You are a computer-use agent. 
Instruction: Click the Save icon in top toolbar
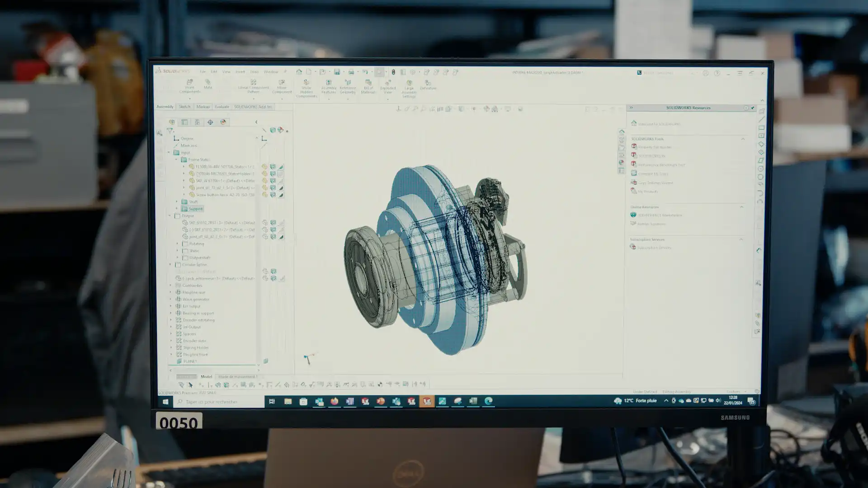(x=337, y=72)
